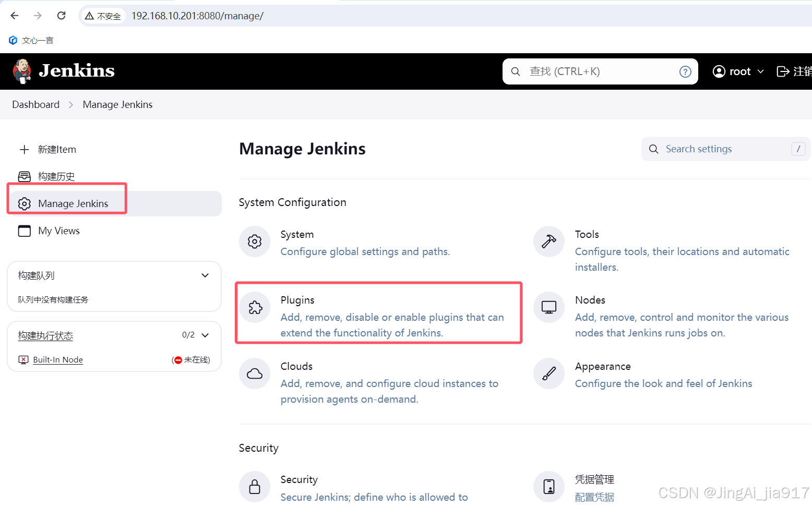Click the 凭据管理 credentials icon
Image resolution: width=812 pixels, height=507 pixels.
tap(549, 487)
